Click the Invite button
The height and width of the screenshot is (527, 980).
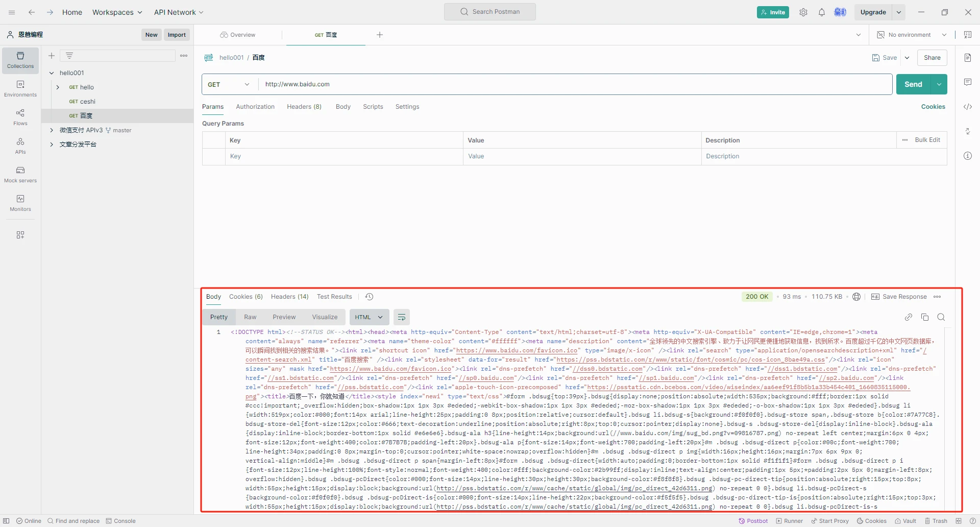tap(773, 12)
